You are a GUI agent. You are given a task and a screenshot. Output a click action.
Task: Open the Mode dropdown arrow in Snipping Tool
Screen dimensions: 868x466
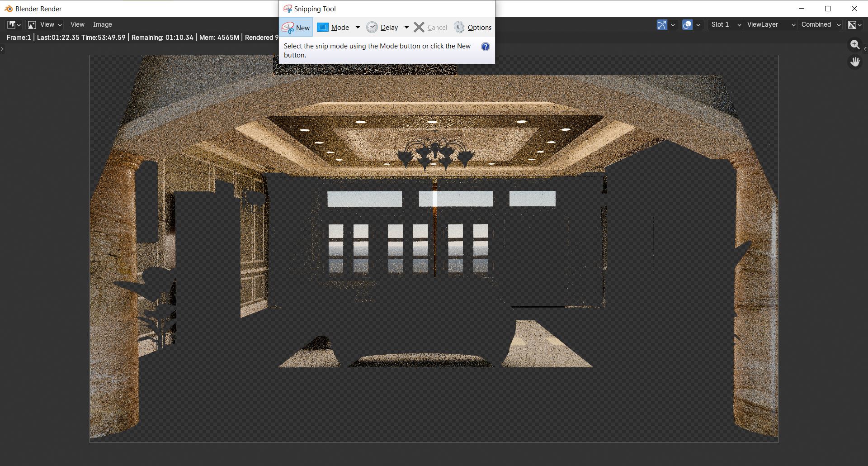click(x=358, y=28)
